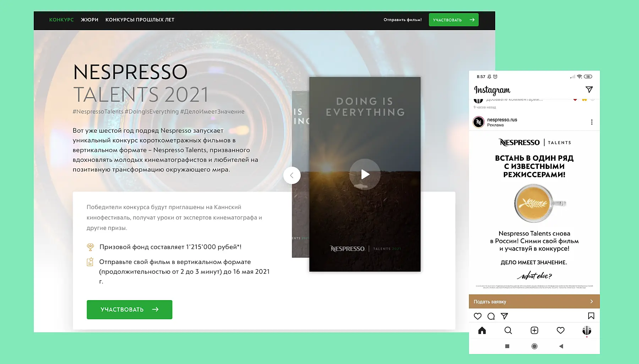
Task: Open profile avatar in bottom navigation
Action: click(586, 331)
